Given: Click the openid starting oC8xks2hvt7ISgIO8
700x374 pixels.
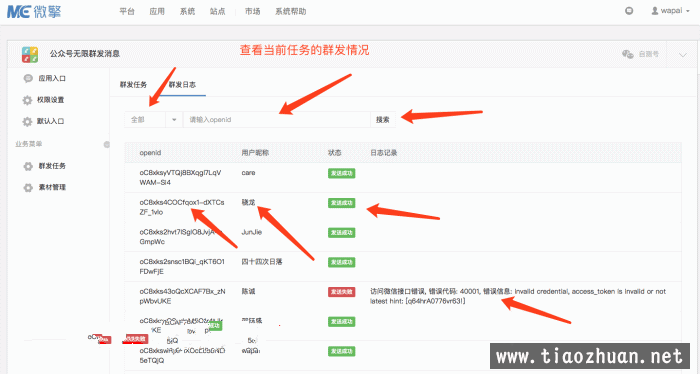Looking at the screenshot, I should click(x=180, y=237).
